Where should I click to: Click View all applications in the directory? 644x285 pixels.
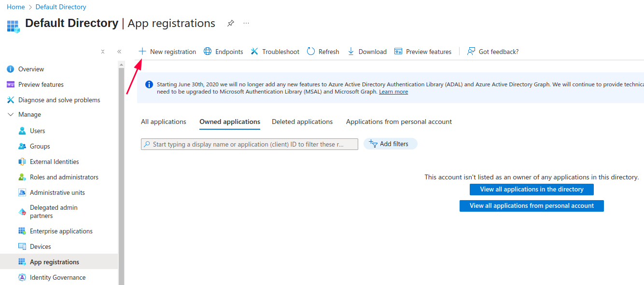click(532, 190)
